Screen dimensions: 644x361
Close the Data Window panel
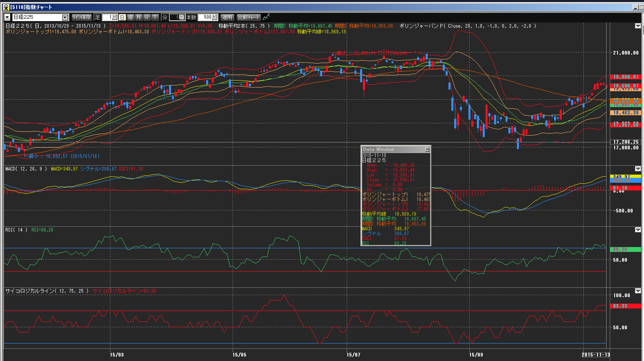tap(427, 149)
